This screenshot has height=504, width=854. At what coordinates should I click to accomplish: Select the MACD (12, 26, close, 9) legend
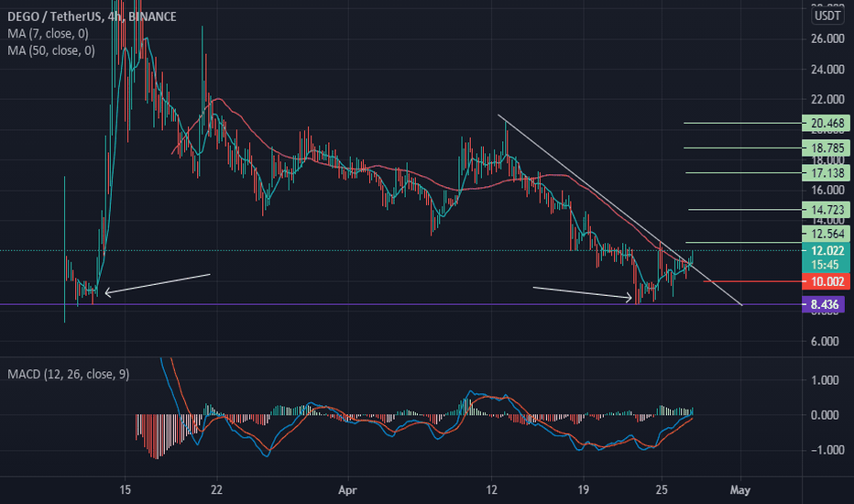pos(68,374)
